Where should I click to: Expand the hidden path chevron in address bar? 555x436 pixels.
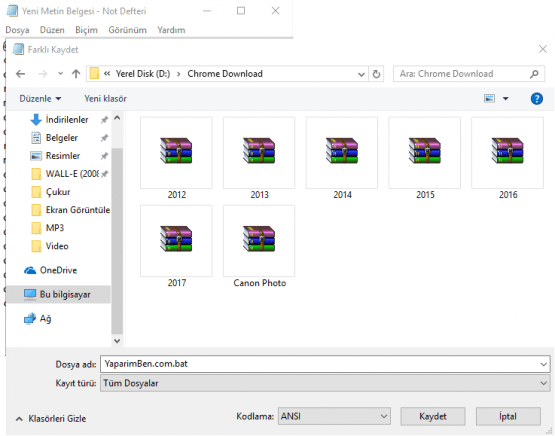[x=107, y=74]
